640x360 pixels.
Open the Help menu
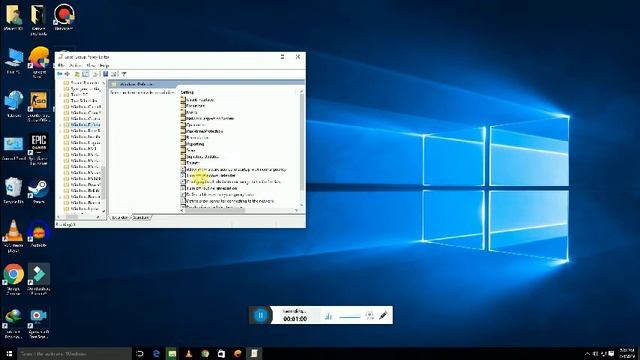pos(104,65)
